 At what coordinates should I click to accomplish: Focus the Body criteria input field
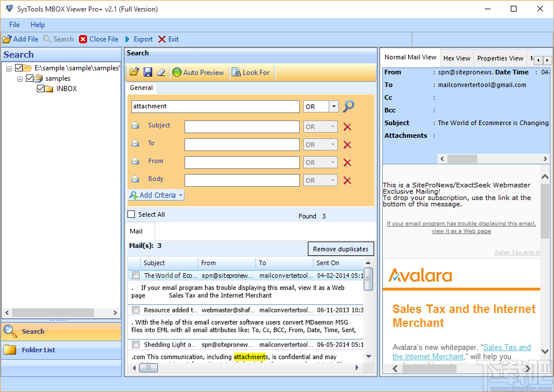point(242,180)
